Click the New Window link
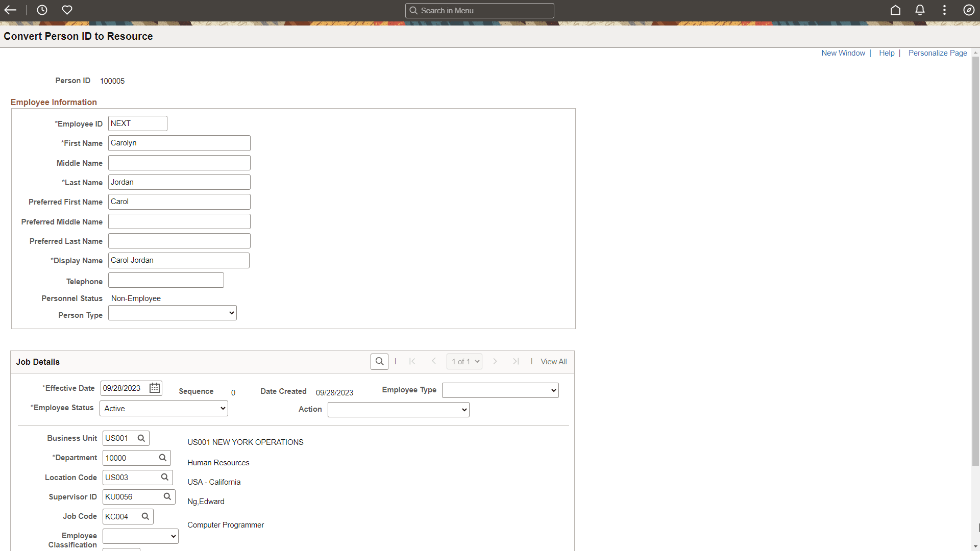Image resolution: width=980 pixels, height=551 pixels. pos(843,53)
